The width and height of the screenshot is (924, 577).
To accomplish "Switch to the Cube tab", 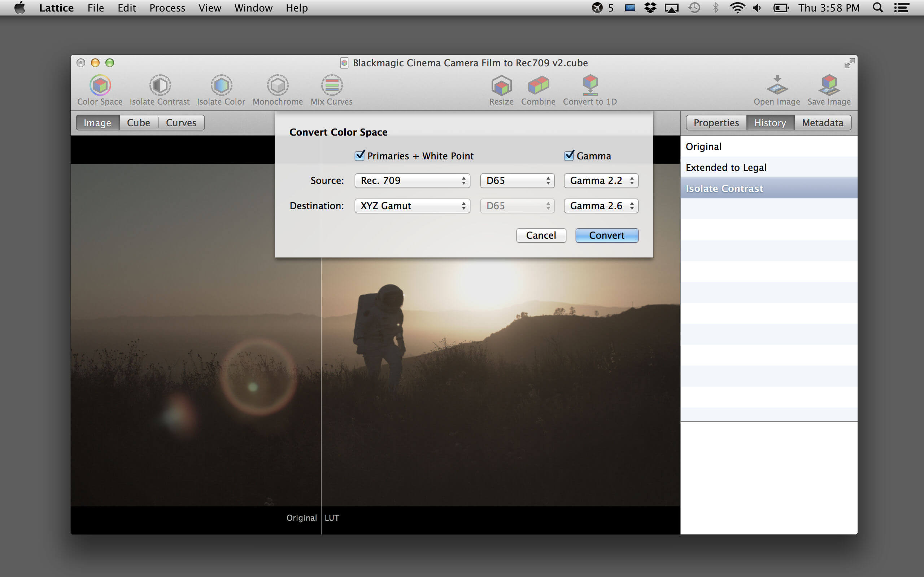I will pos(138,122).
